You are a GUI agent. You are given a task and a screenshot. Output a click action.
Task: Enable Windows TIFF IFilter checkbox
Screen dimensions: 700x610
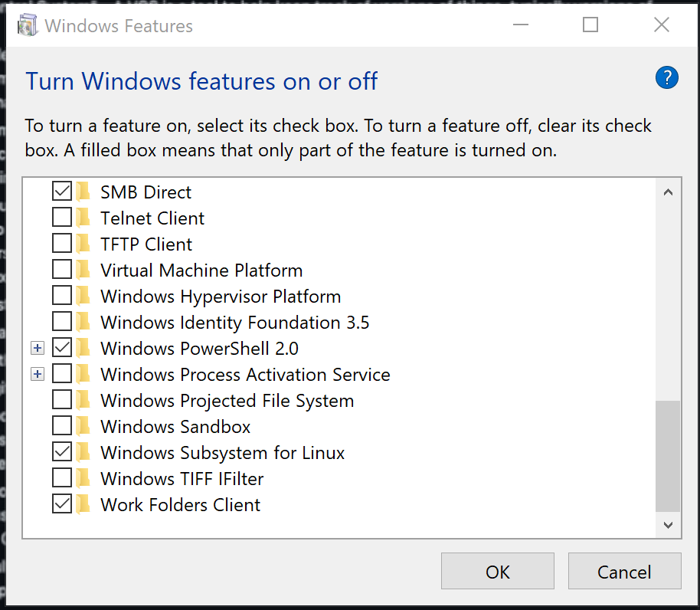point(61,478)
